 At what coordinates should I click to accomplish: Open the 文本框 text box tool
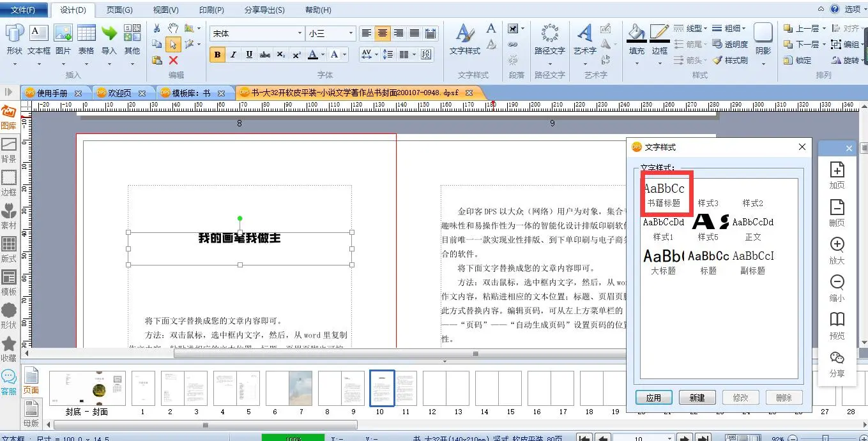[39, 39]
